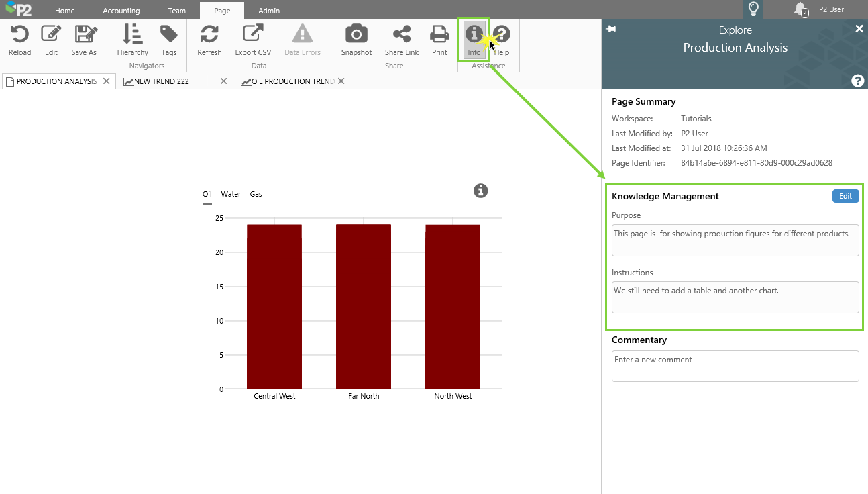
Task: Open the lightbulb Explore panel icon
Action: 753,9
